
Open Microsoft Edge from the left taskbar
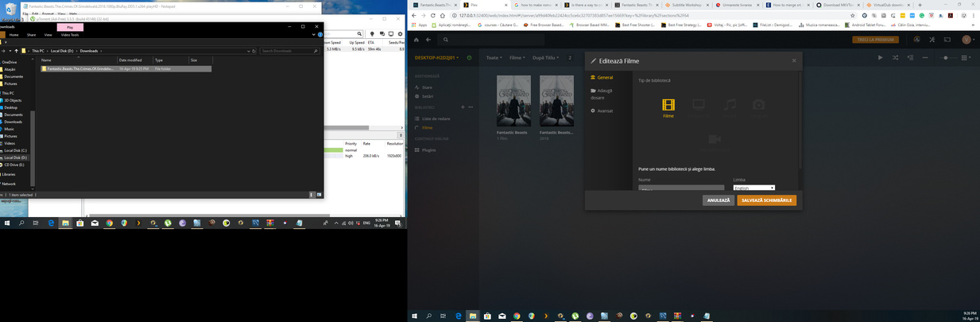pos(50,223)
